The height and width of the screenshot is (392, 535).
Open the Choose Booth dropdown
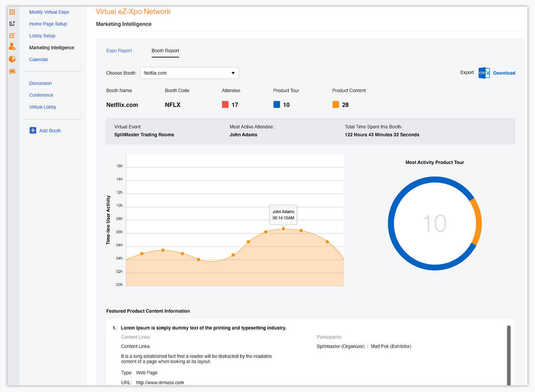189,73
